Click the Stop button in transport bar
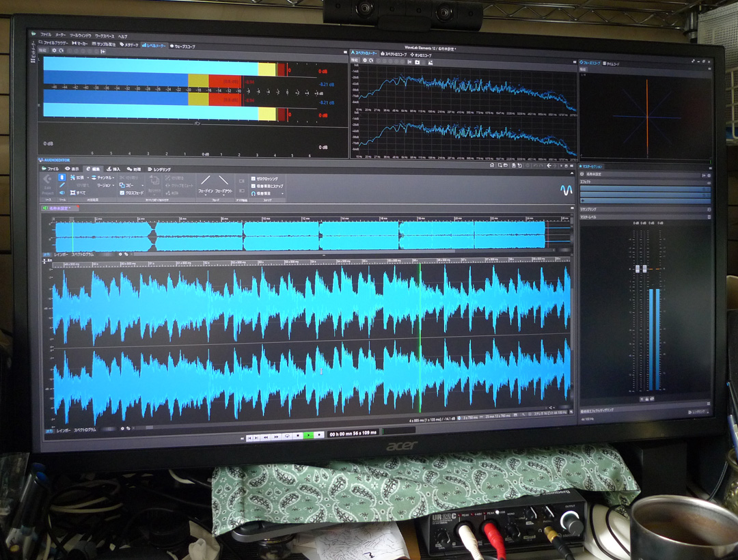 coord(298,434)
